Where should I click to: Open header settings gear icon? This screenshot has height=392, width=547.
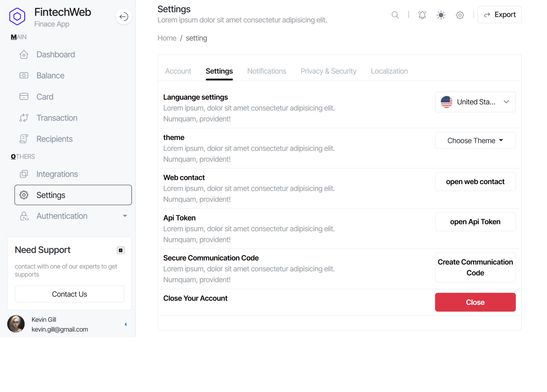coord(460,15)
